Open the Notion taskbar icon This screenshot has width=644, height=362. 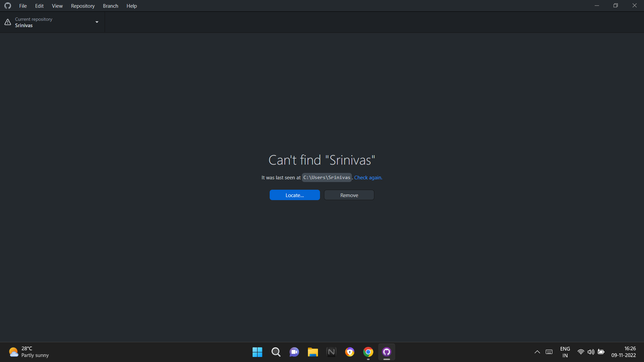coord(331,352)
